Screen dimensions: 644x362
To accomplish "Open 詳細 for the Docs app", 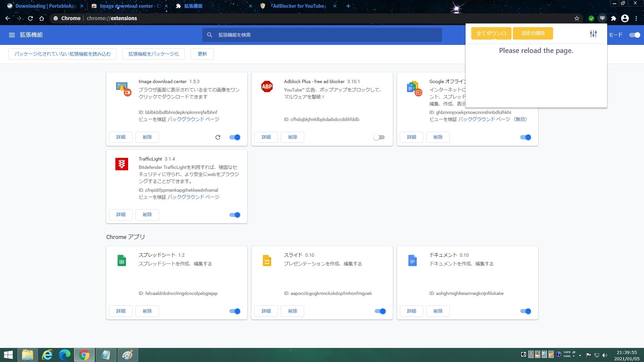I will pos(412,311).
